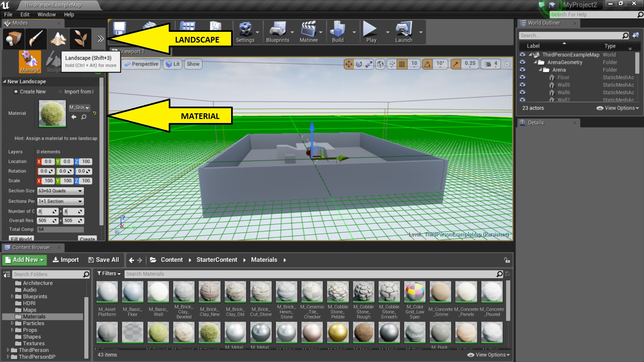Open the File menu
Image resolution: width=644 pixels, height=362 pixels.
8,14
